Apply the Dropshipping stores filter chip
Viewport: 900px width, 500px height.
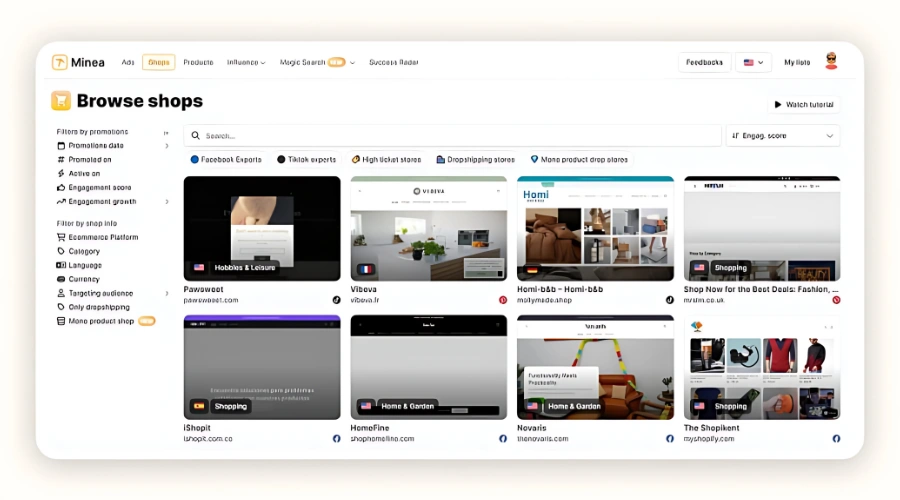click(475, 160)
